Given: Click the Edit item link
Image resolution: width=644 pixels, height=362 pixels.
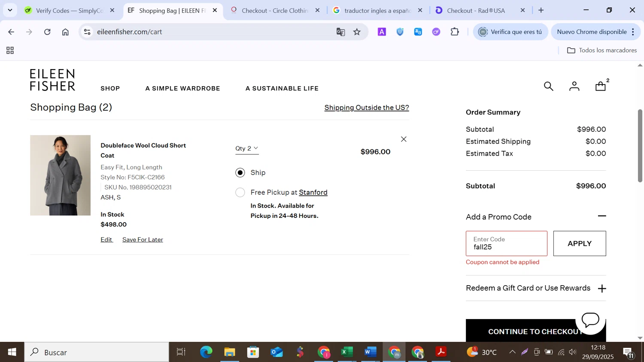Looking at the screenshot, I should pyautogui.click(x=106, y=240).
